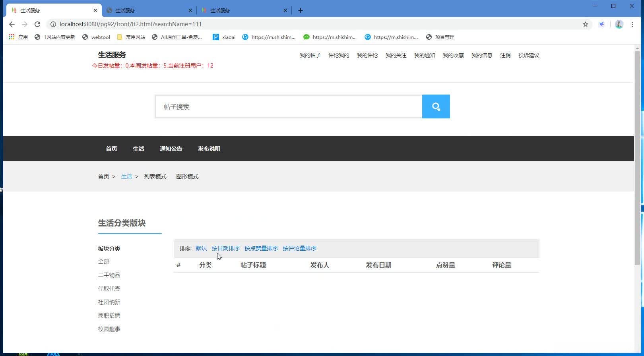644x356 pixels.
Task: Bookmark this page with star icon
Action: (586, 24)
